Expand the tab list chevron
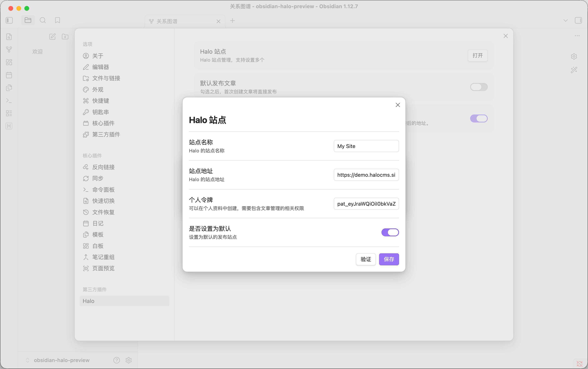 (565, 21)
